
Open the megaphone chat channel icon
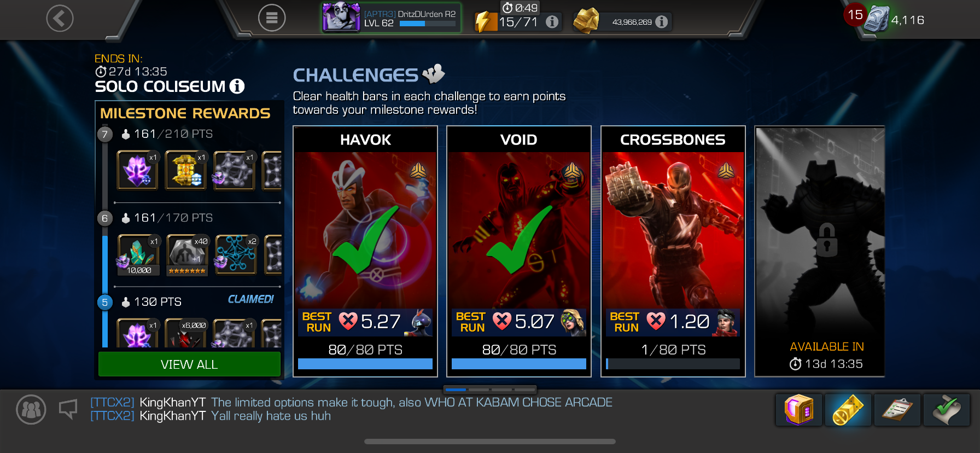pyautogui.click(x=68, y=409)
